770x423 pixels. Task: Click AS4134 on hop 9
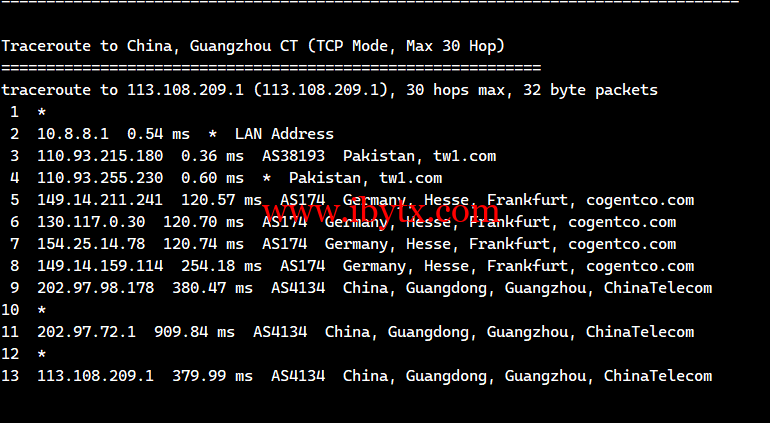(x=298, y=288)
